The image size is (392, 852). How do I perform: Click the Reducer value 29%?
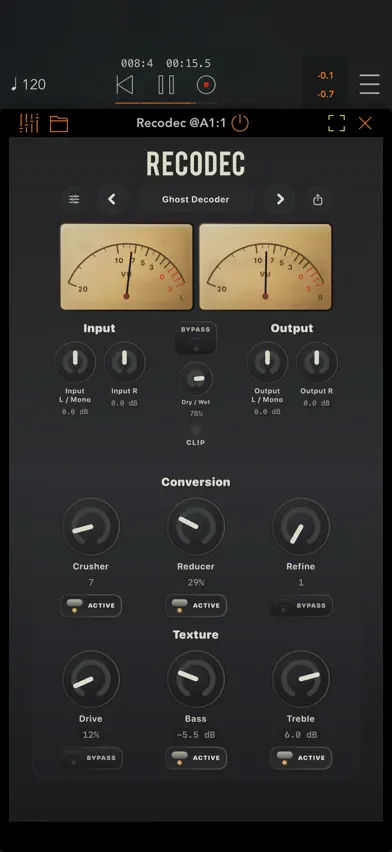[196, 582]
